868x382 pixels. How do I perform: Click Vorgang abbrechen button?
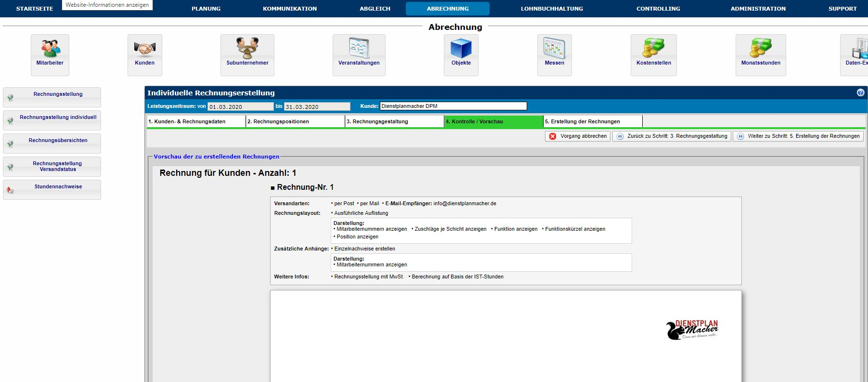pos(578,136)
